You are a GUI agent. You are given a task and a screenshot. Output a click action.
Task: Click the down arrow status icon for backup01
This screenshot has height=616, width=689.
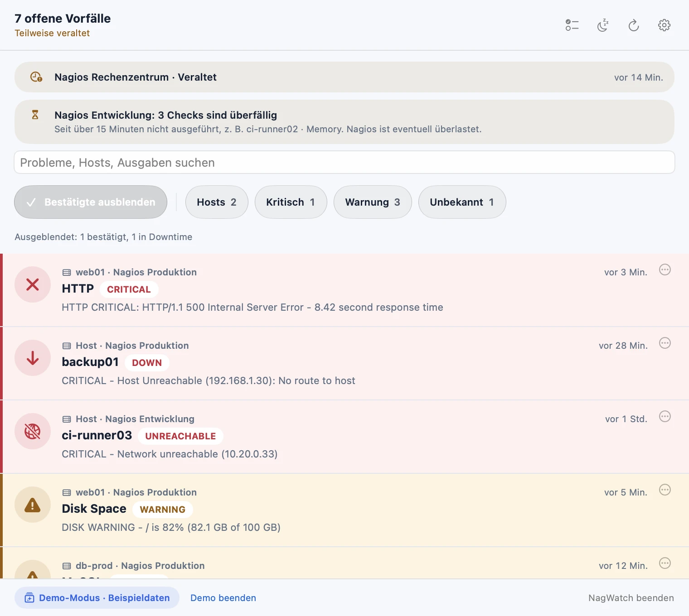pos(33,358)
